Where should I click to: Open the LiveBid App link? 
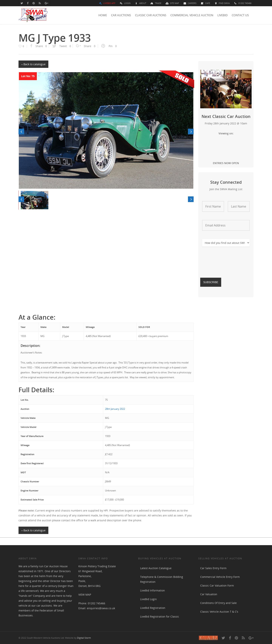click(107, 3)
